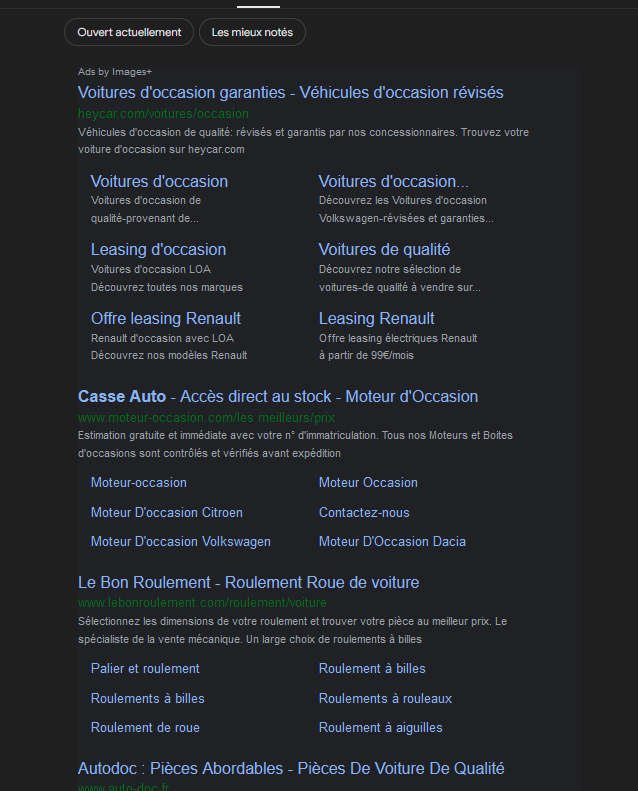The width and height of the screenshot is (638, 791).
Task: Click the www.moteur-occasion.com green URL
Action: 206,417
